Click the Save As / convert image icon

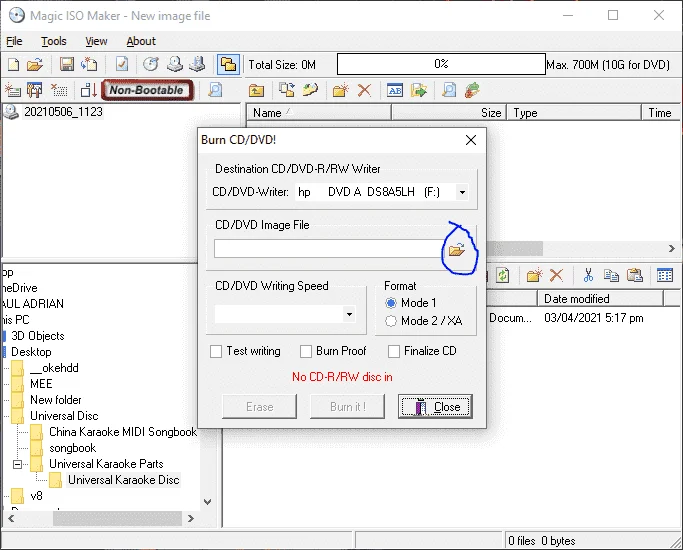pos(89,64)
